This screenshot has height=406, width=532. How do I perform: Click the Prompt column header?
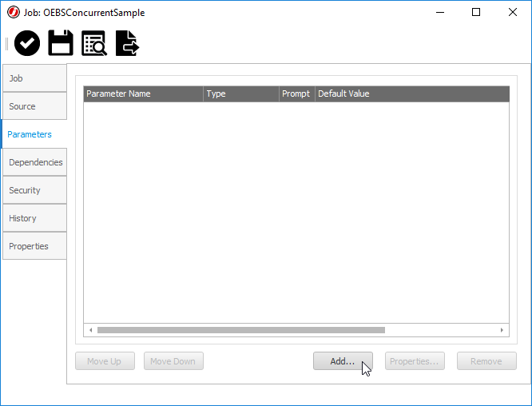297,94
